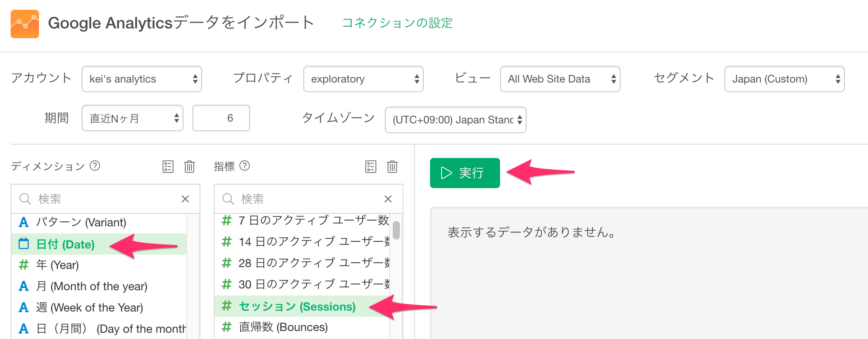Open the help icon next to 指標
This screenshot has width=868, height=339.
point(245,166)
